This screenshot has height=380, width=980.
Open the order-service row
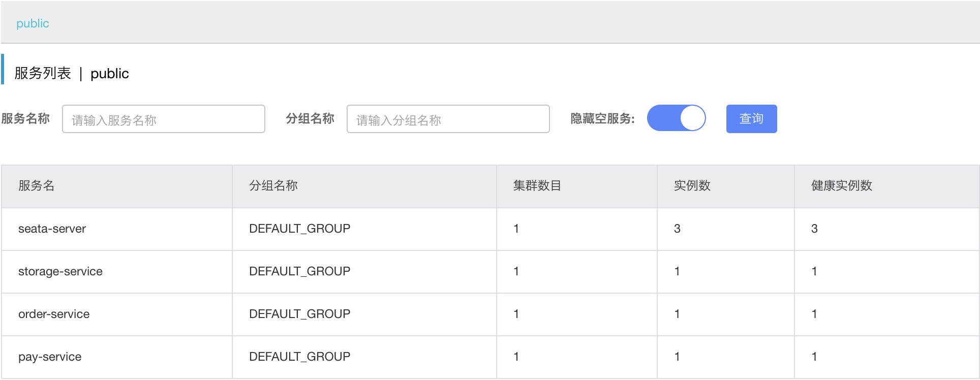point(54,314)
